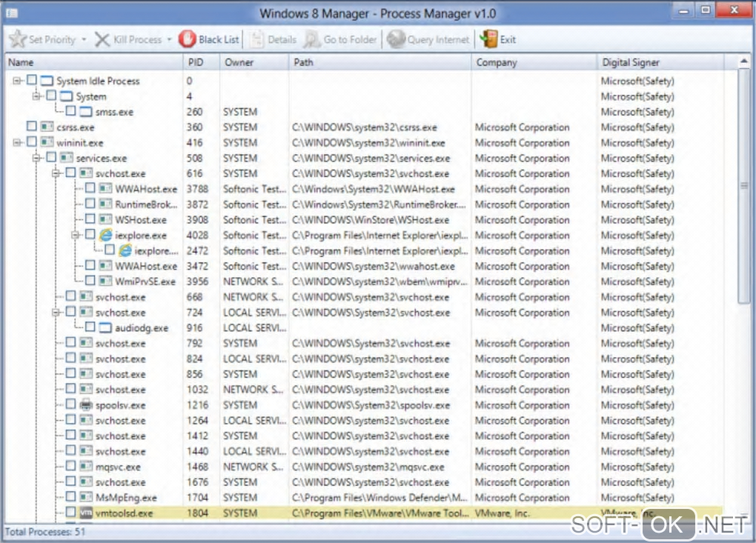Collapse the iexplore.exe PID 4028 node
Viewport: 756px width, 543px height.
pyautogui.click(x=75, y=235)
